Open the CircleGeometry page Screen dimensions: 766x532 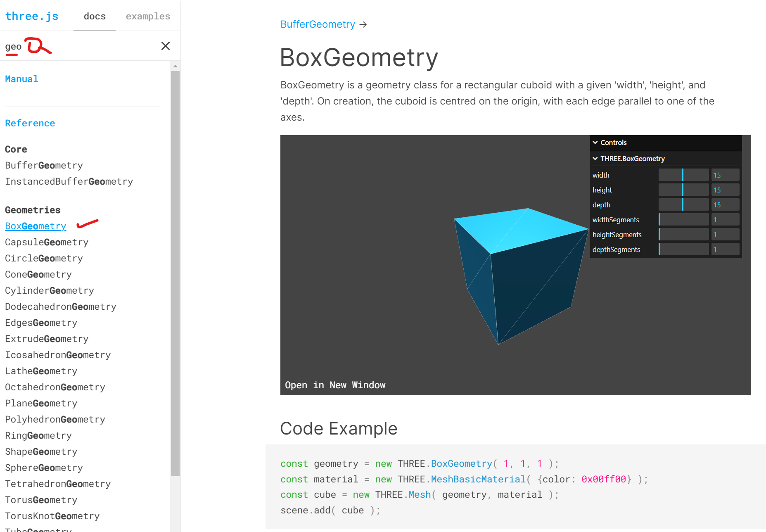(x=44, y=258)
